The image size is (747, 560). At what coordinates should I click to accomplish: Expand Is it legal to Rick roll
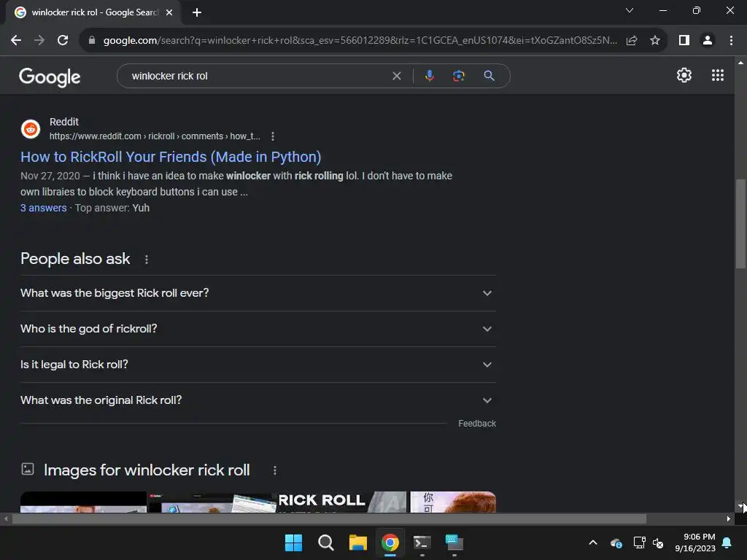[x=258, y=365]
